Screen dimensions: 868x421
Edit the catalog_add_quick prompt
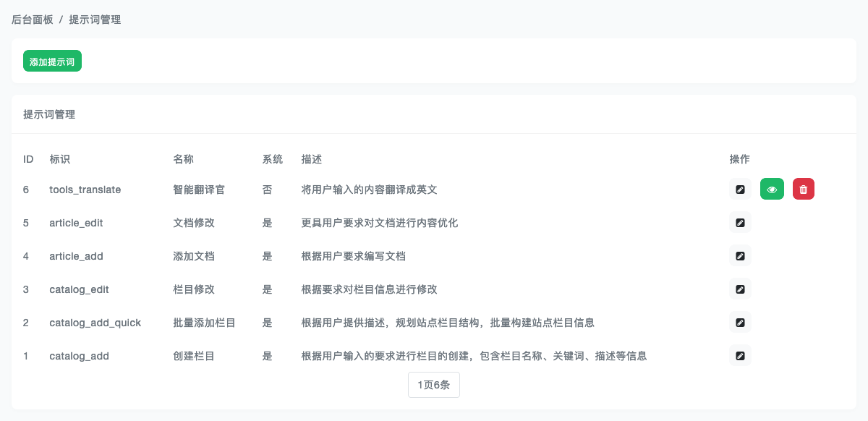pyautogui.click(x=740, y=323)
